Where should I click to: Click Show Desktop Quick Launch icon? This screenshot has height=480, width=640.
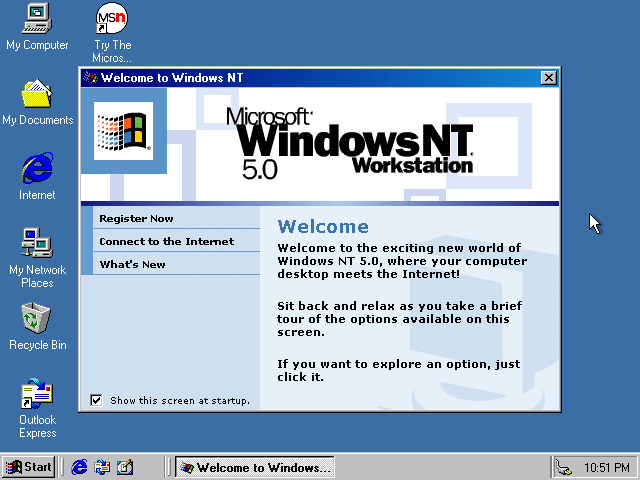(x=125, y=467)
